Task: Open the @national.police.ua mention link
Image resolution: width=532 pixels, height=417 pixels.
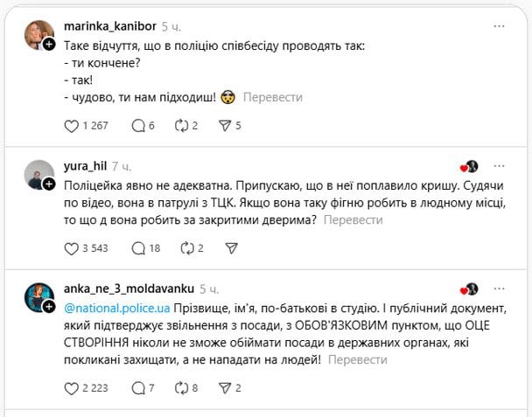Action: [117, 308]
